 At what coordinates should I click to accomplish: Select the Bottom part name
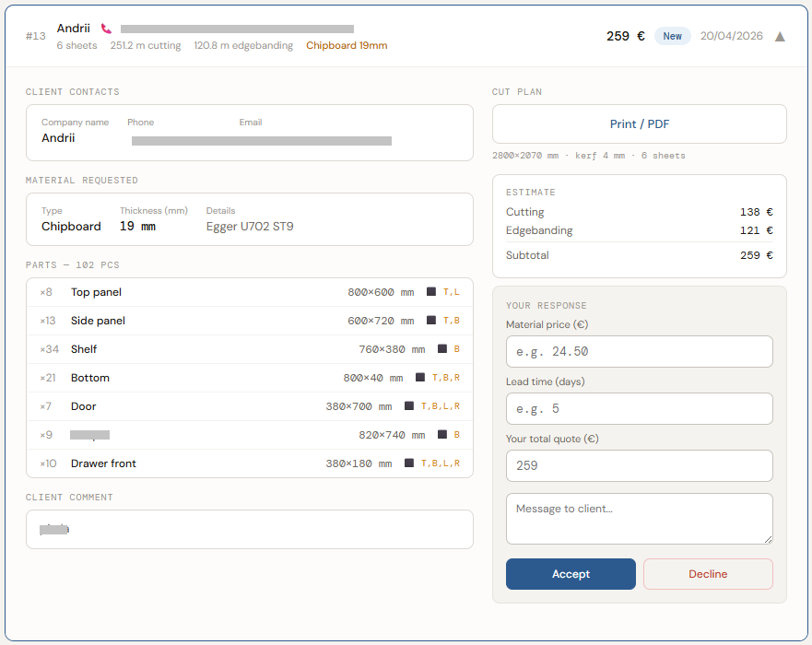90,378
